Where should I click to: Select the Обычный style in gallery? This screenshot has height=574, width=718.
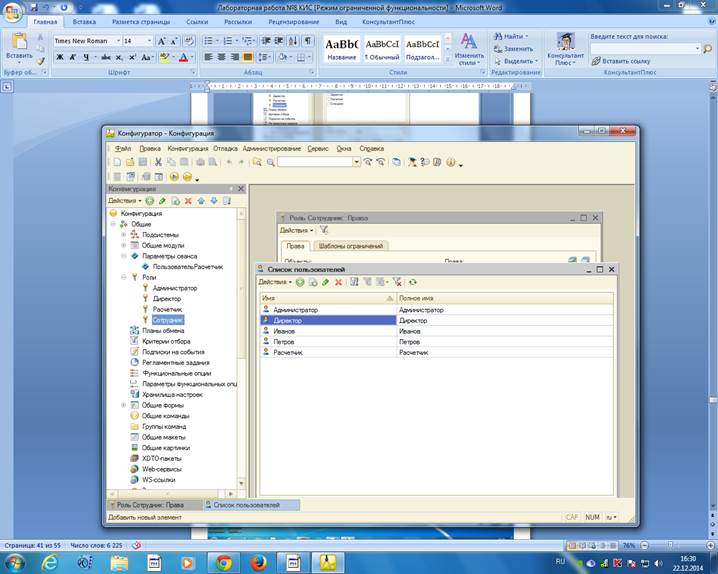(382, 49)
